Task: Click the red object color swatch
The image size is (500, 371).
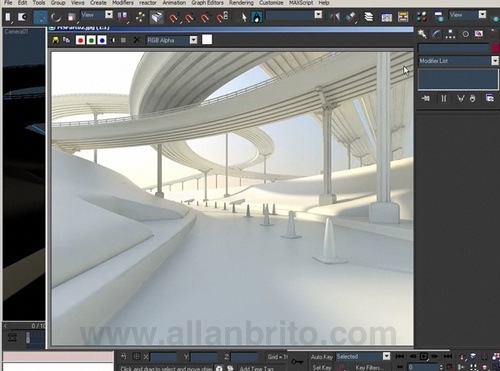Action: point(495,48)
